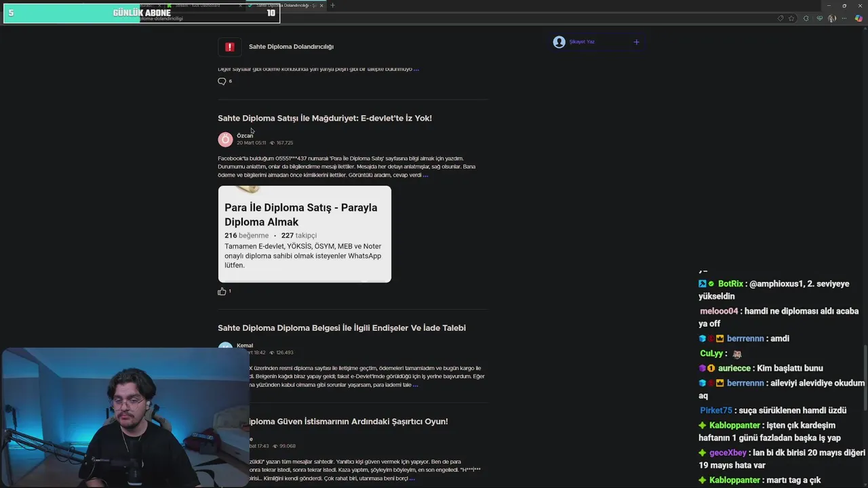Click the new tab plus button
The image size is (868, 488).
pos(332,5)
